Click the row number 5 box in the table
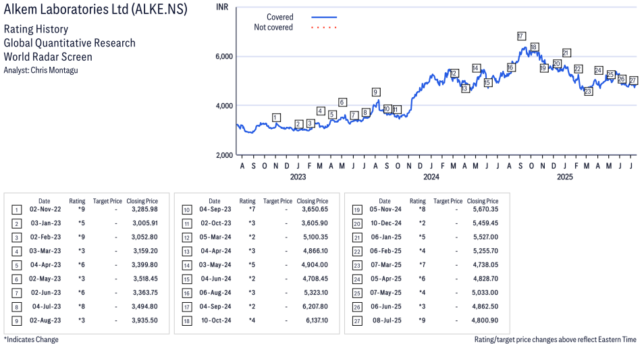The height and width of the screenshot is (344, 644). pos(16,266)
